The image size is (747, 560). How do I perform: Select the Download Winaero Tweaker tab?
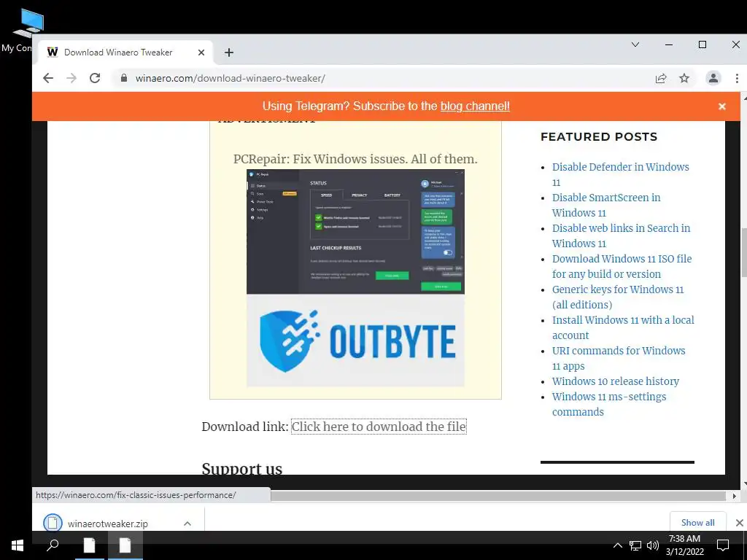(x=124, y=52)
